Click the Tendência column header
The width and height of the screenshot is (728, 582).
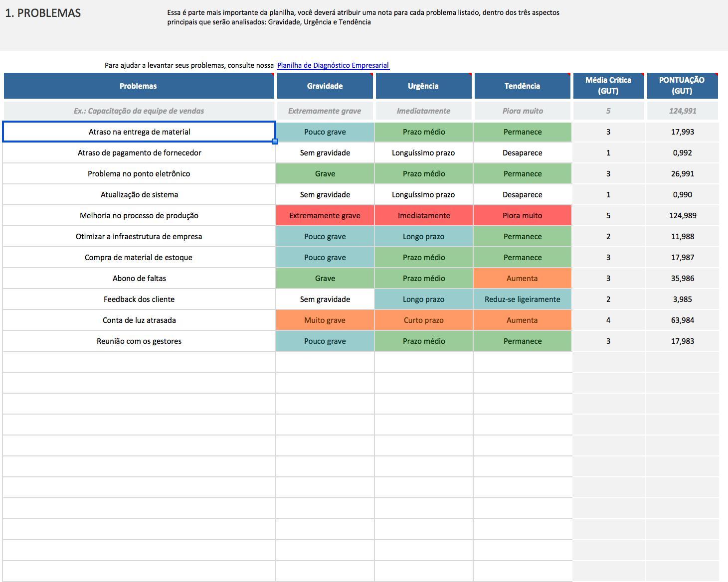522,86
